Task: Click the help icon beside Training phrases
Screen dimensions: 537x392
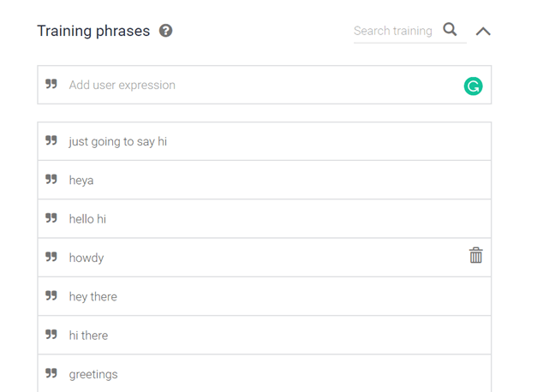Action: pyautogui.click(x=166, y=31)
